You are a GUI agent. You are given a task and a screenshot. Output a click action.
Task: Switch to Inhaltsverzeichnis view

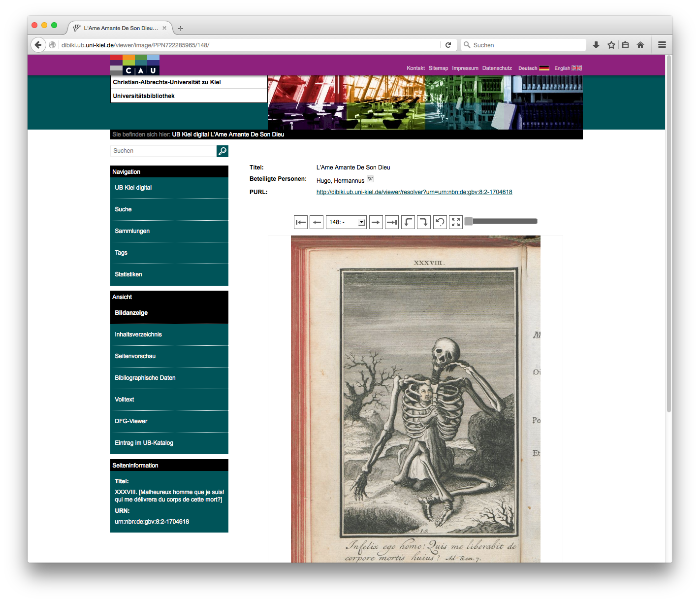[169, 334]
